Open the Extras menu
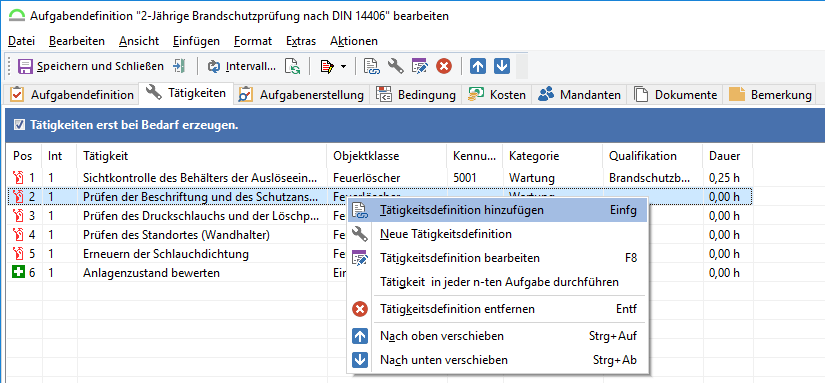The height and width of the screenshot is (383, 825). point(301,41)
